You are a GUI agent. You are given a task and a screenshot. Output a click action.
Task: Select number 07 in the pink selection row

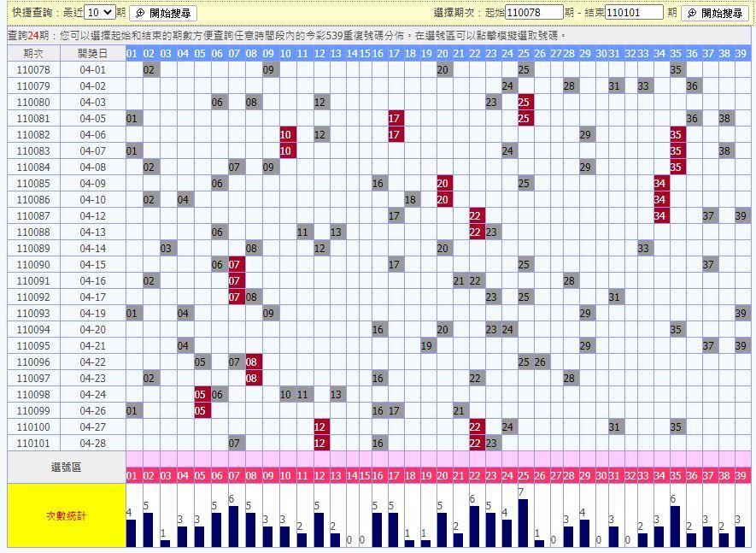pyautogui.click(x=234, y=476)
